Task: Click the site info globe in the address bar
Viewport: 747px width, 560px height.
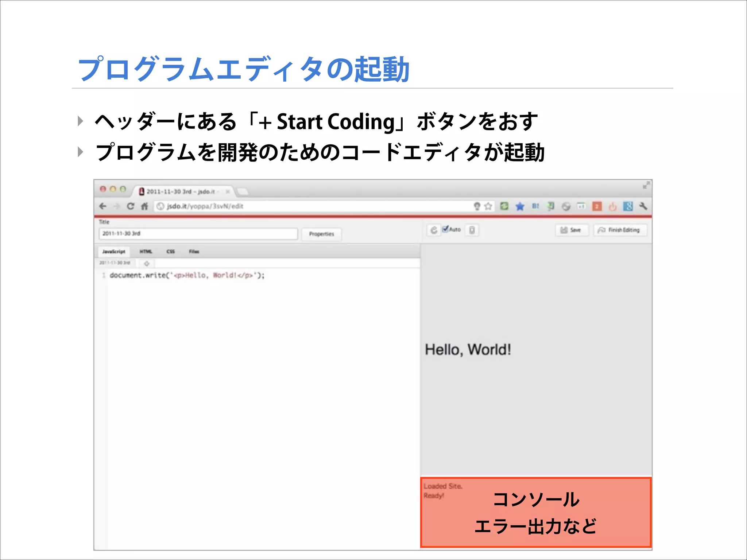Action: point(160,206)
